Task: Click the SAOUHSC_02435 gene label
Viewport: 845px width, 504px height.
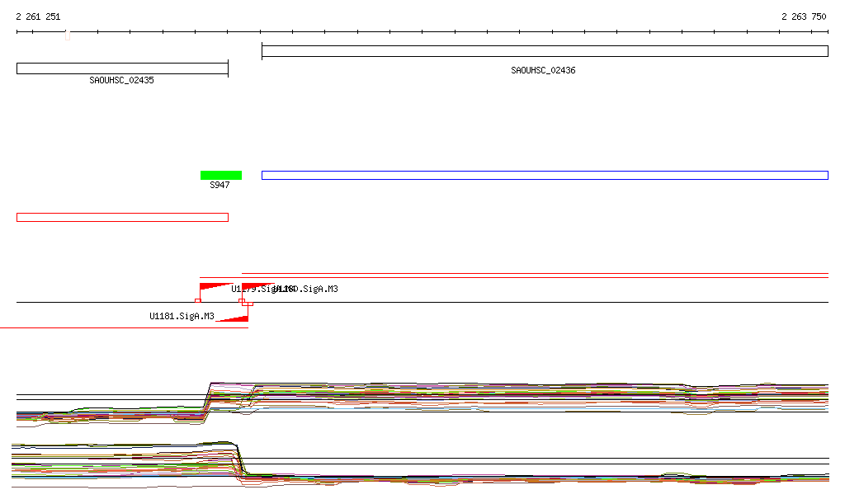Action: (x=121, y=81)
